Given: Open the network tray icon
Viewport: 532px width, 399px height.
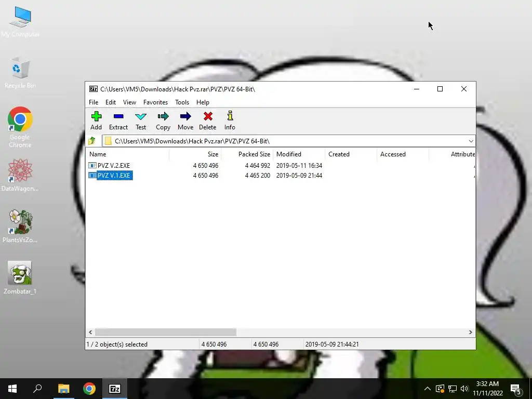Looking at the screenshot, I should 453,389.
